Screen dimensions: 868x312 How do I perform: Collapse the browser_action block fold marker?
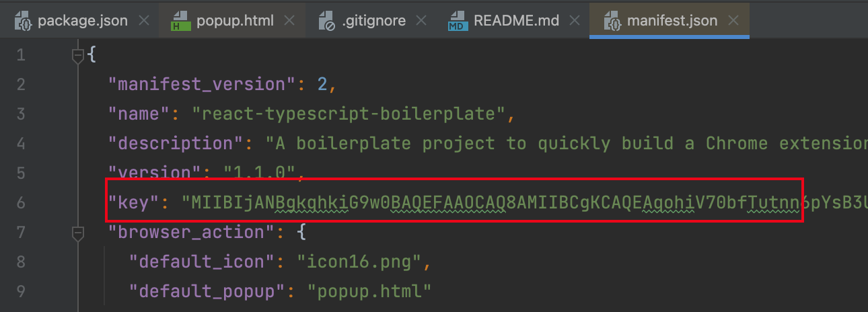click(x=78, y=233)
